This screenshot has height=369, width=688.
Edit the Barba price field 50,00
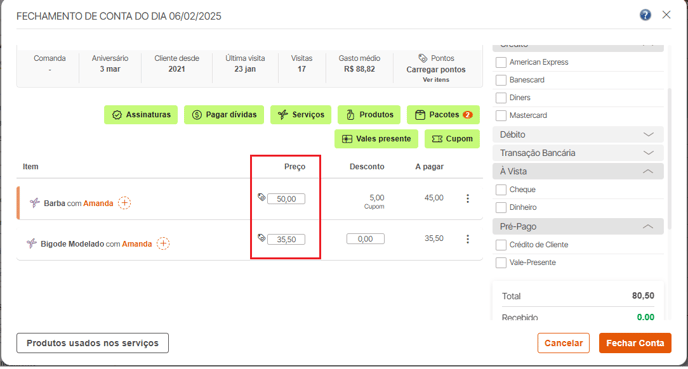point(286,199)
